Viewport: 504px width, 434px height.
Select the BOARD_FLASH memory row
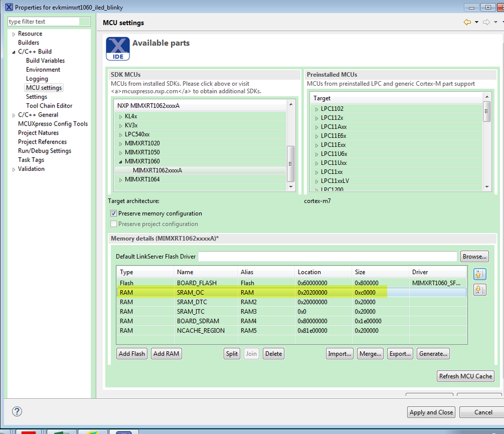pyautogui.click(x=291, y=283)
